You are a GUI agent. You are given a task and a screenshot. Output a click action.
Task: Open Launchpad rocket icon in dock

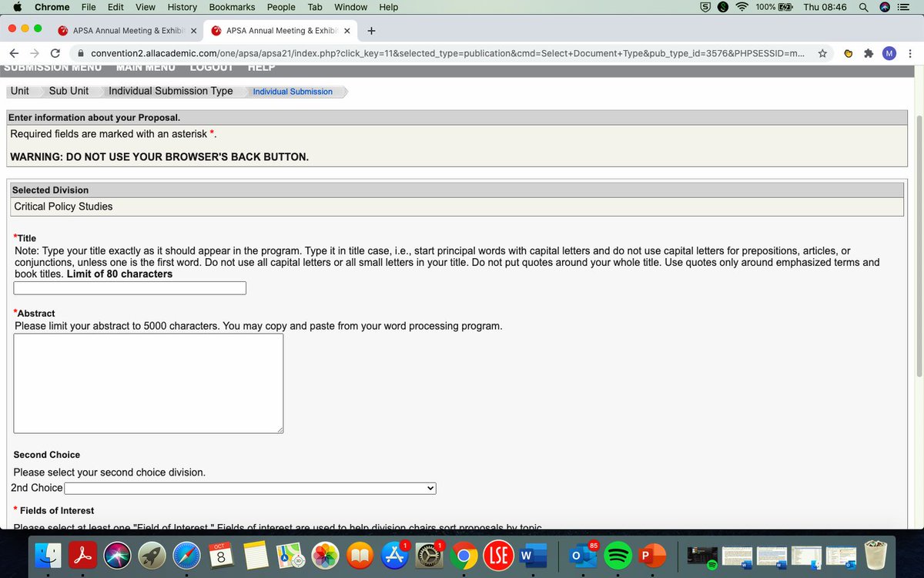(152, 556)
